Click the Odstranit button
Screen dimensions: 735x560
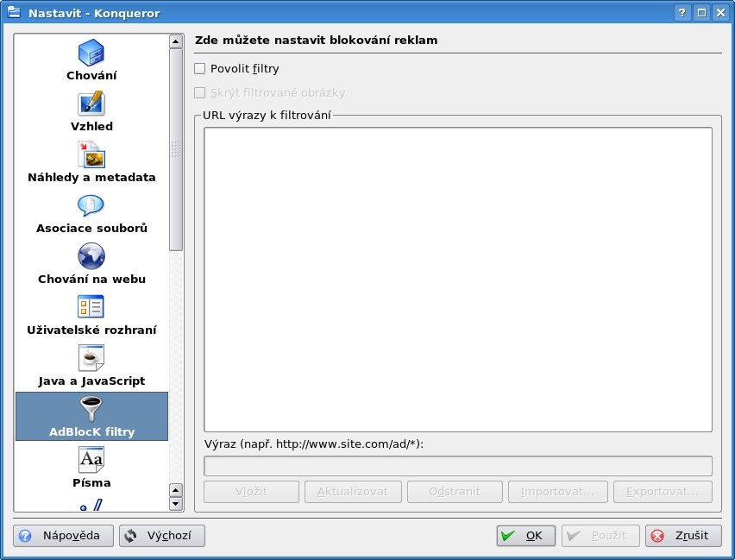tap(455, 492)
